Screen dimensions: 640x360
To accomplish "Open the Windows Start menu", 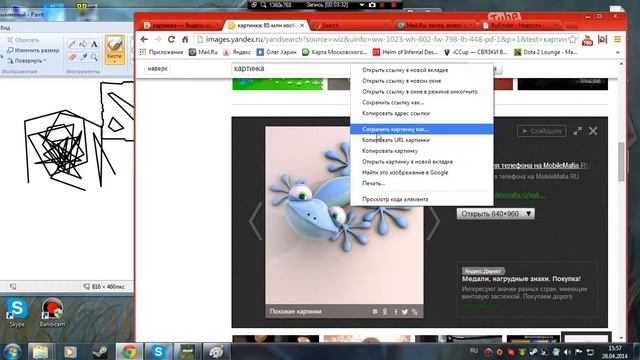I will coord(12,351).
